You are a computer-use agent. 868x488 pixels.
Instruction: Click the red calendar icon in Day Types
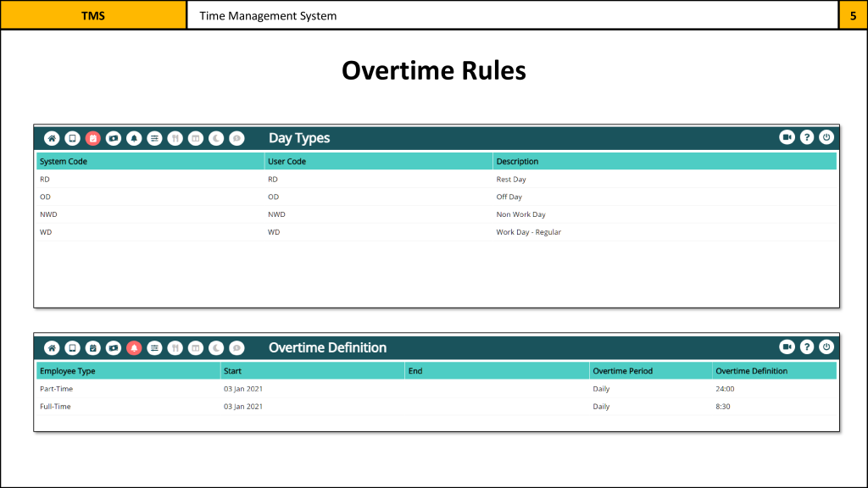tap(93, 138)
